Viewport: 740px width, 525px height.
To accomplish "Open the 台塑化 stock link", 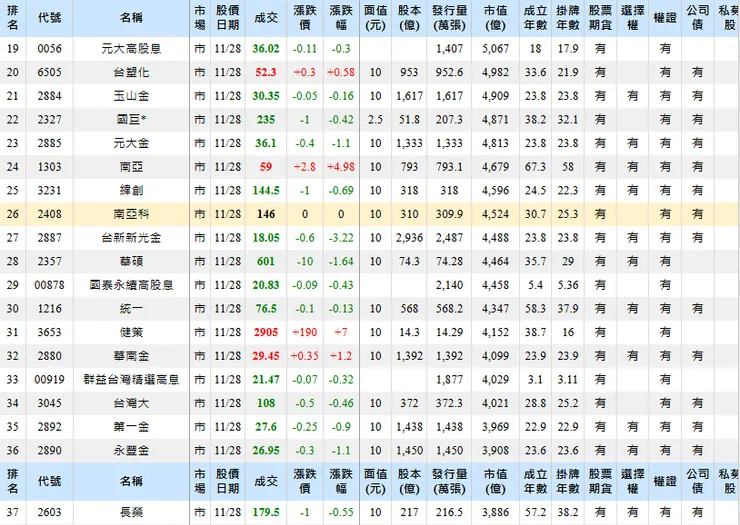I will point(131,72).
